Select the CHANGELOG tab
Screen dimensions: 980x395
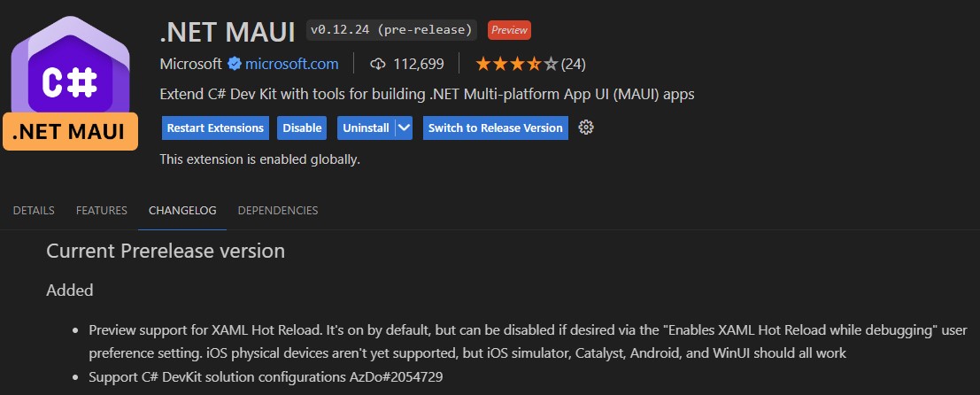pyautogui.click(x=182, y=211)
